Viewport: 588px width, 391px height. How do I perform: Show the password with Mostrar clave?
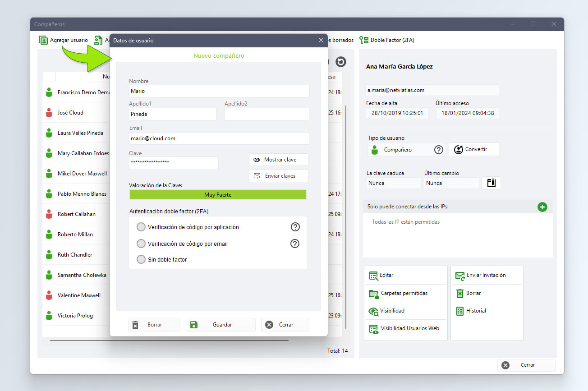279,160
